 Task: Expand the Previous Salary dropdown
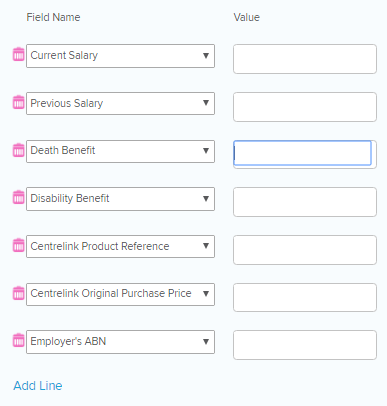[x=120, y=104]
